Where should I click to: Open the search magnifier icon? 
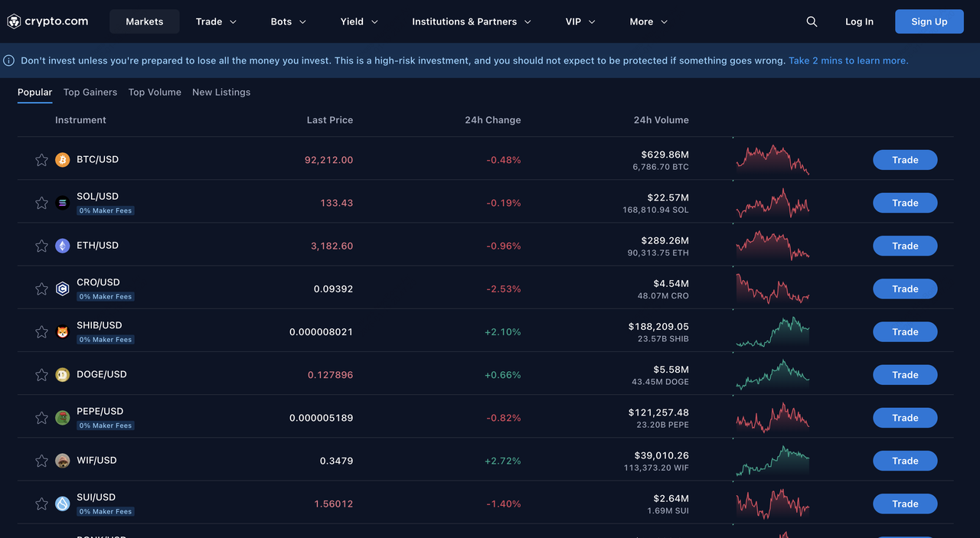812,21
